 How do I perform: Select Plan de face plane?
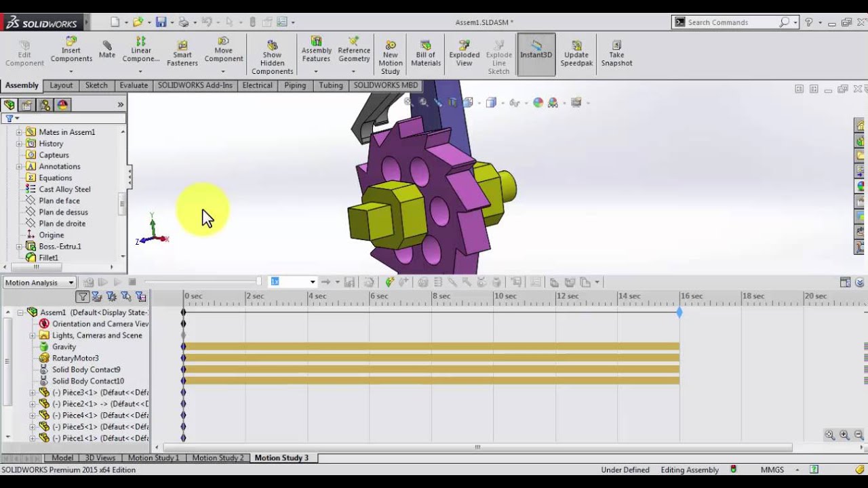coord(59,201)
